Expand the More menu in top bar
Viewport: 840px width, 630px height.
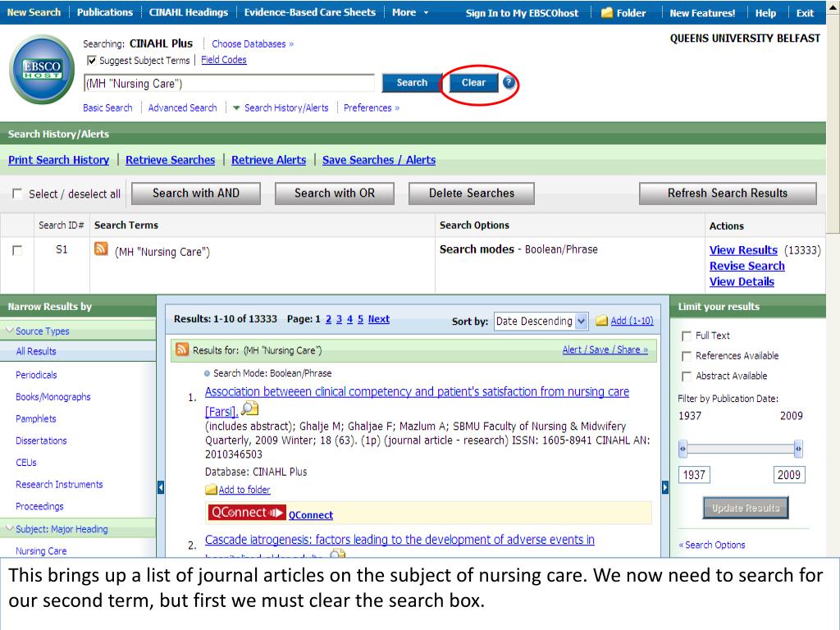pos(410,12)
